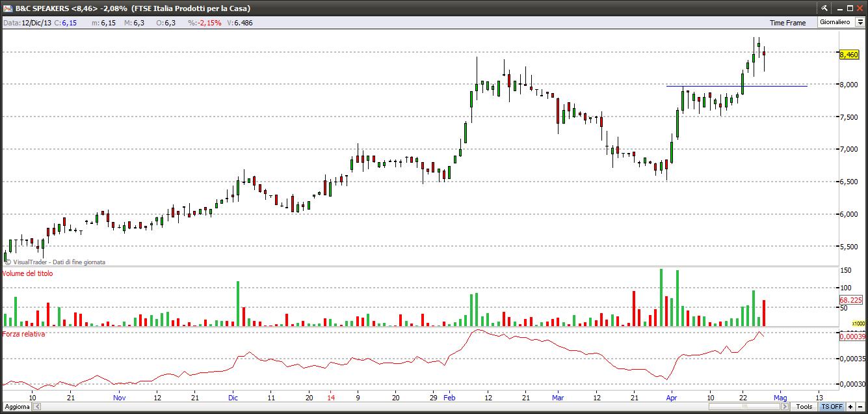Maximize the chart window
The image size is (868, 414).
click(x=850, y=8)
